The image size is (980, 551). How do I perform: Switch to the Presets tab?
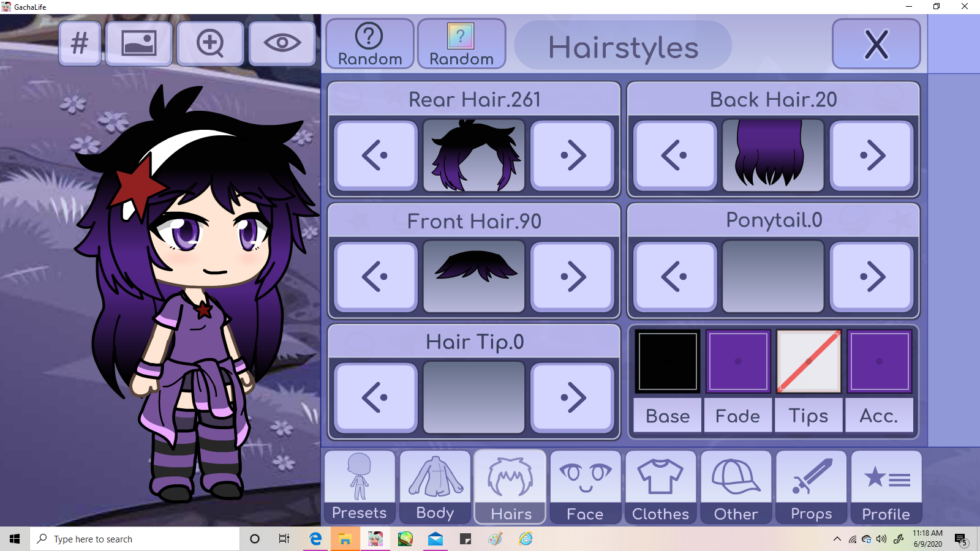[360, 487]
